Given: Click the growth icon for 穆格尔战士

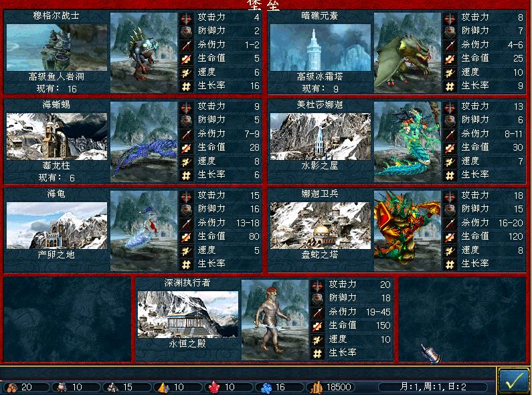Looking at the screenshot, I should click(x=186, y=86).
